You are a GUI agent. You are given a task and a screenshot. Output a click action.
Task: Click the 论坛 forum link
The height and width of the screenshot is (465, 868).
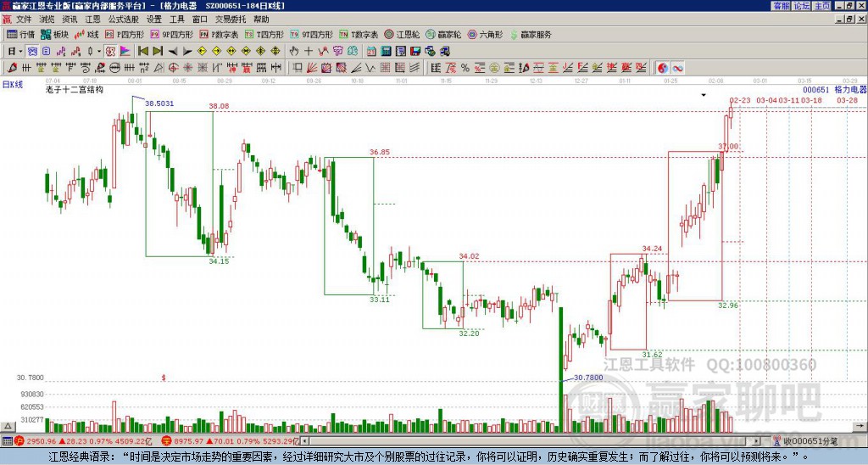point(802,6)
